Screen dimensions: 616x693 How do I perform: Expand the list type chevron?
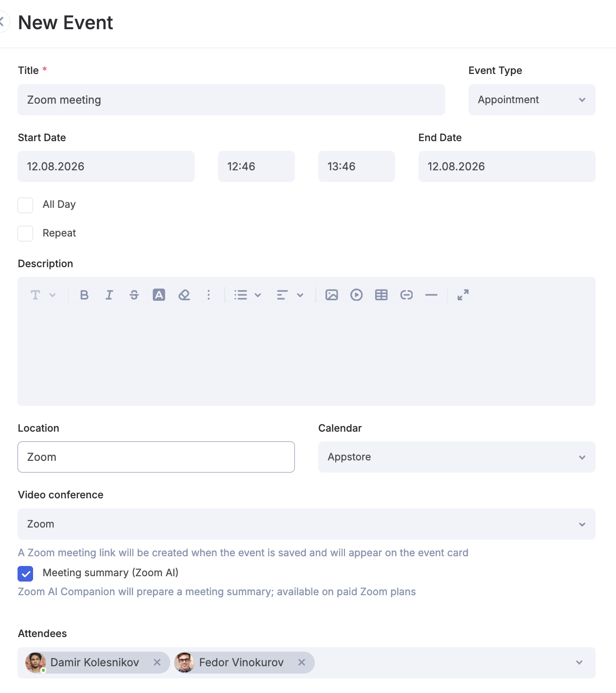tap(258, 295)
